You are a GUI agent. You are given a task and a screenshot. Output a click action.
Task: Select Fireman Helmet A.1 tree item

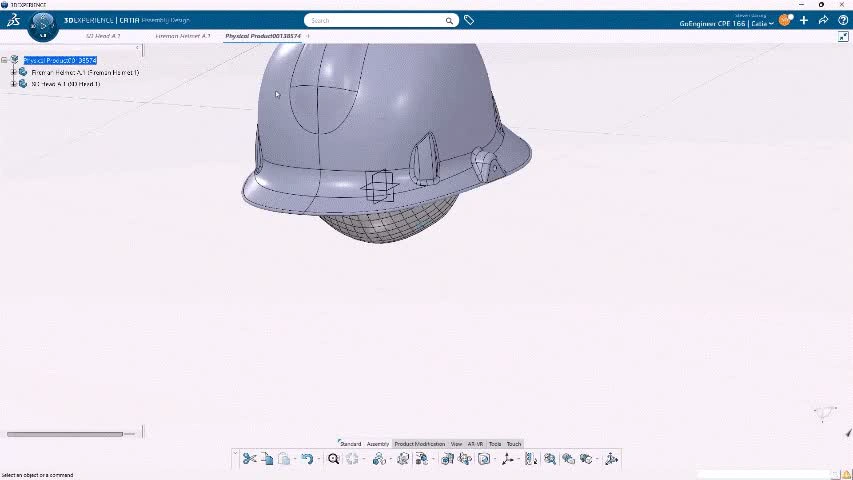tap(85, 72)
